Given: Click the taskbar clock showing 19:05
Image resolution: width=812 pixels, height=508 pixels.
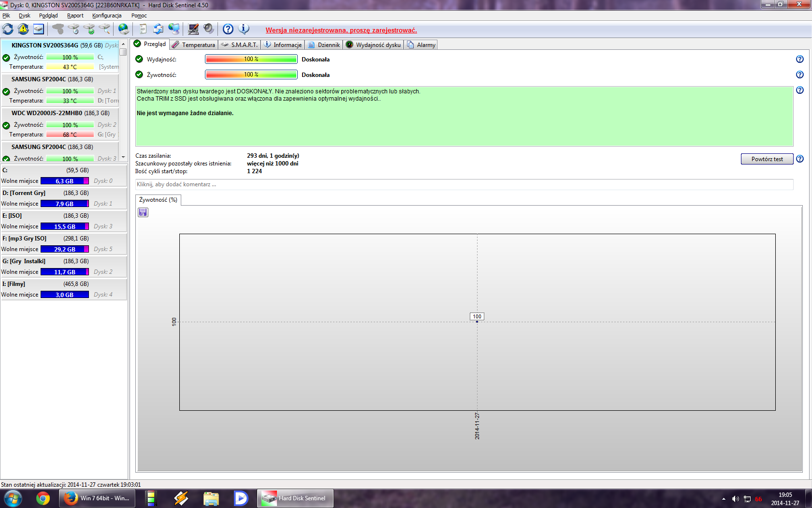Looking at the screenshot, I should coord(785,499).
